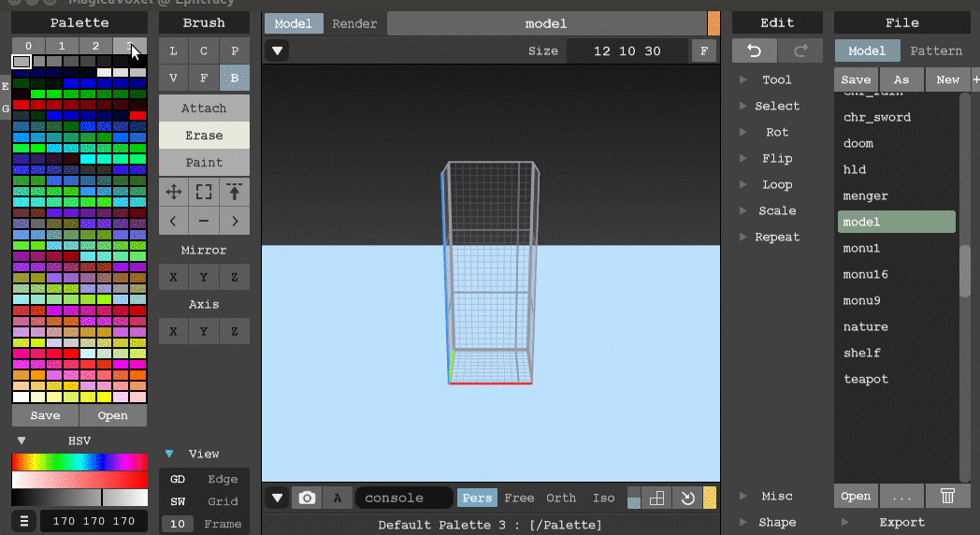Image resolution: width=980 pixels, height=535 pixels.
Task: Select palette tab 0
Action: click(x=28, y=46)
